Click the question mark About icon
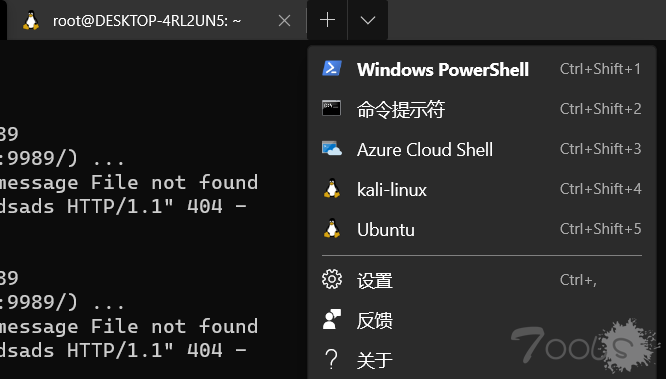The image size is (666, 379). tap(331, 359)
